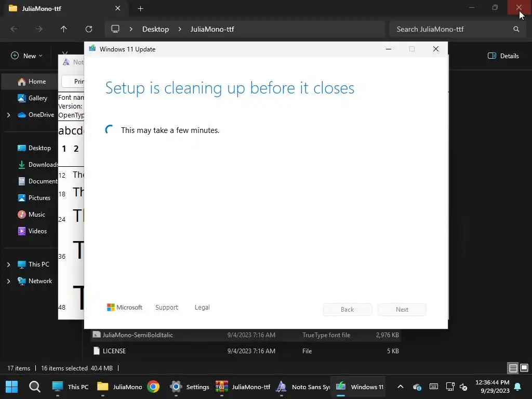Viewport: 532px width, 399px height.
Task: Open the touch keyboard tray icon
Action: [434, 387]
